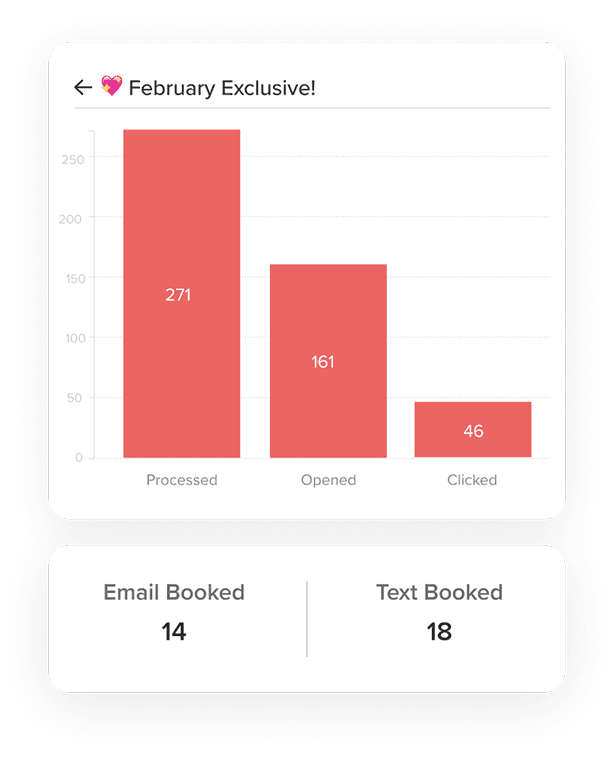Screen dimensions: 614x768
Task: Click the 161 value label
Action: 323,362
